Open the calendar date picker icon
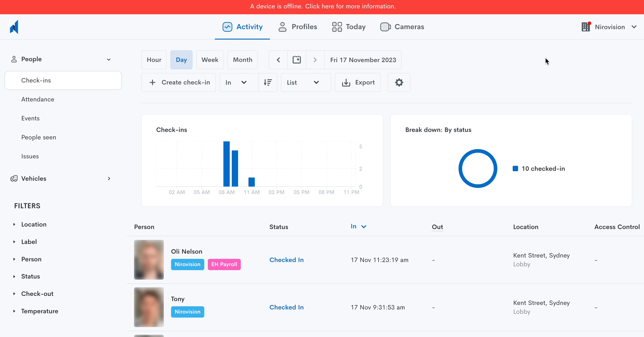This screenshot has height=337, width=644. coord(297,60)
